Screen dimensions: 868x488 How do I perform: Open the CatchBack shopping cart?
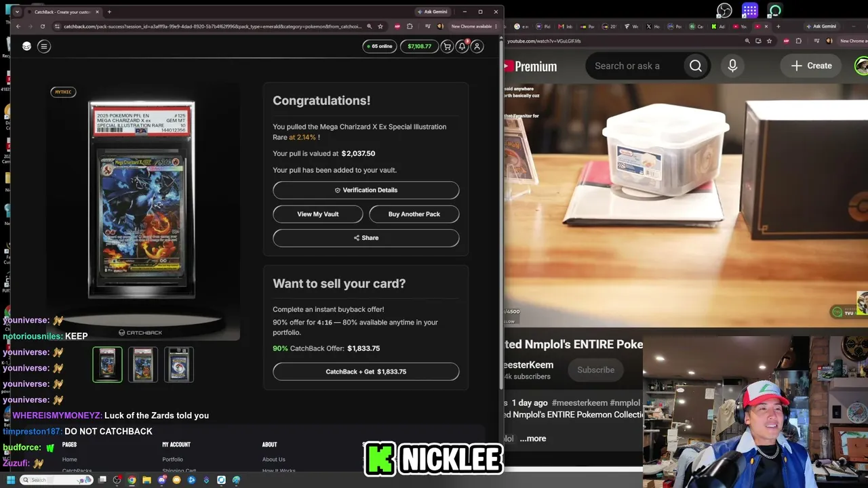pos(447,46)
